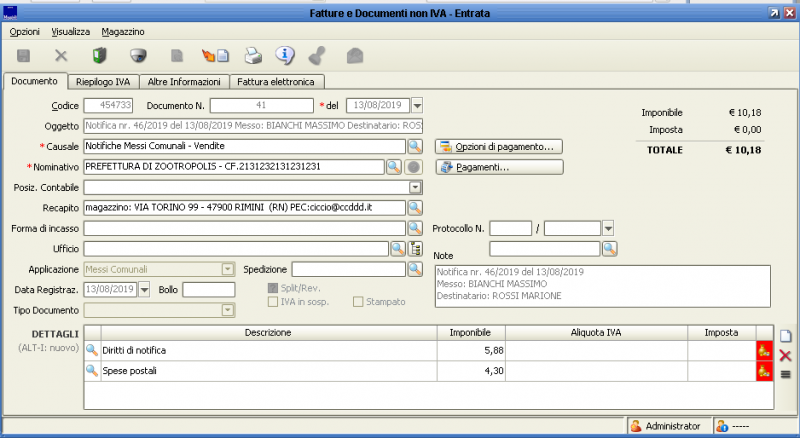Click the magnifier next to Diritti di notifica

click(92, 350)
